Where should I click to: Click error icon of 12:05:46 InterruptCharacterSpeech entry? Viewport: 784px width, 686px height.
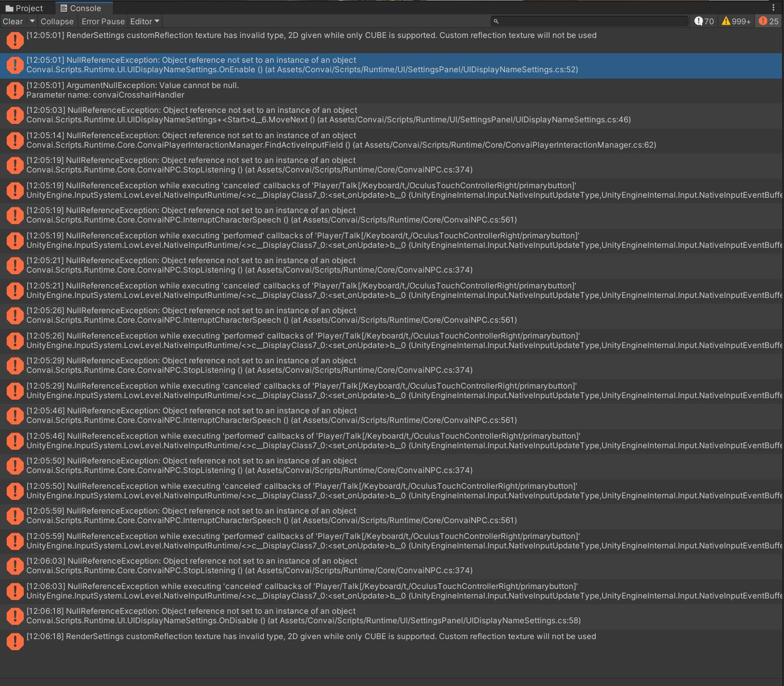[15, 416]
